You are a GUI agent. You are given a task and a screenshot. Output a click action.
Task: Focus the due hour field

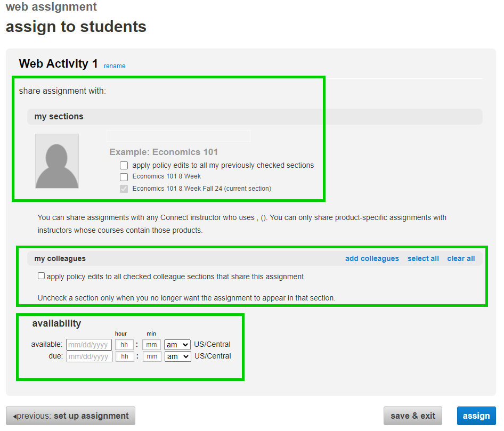point(124,356)
